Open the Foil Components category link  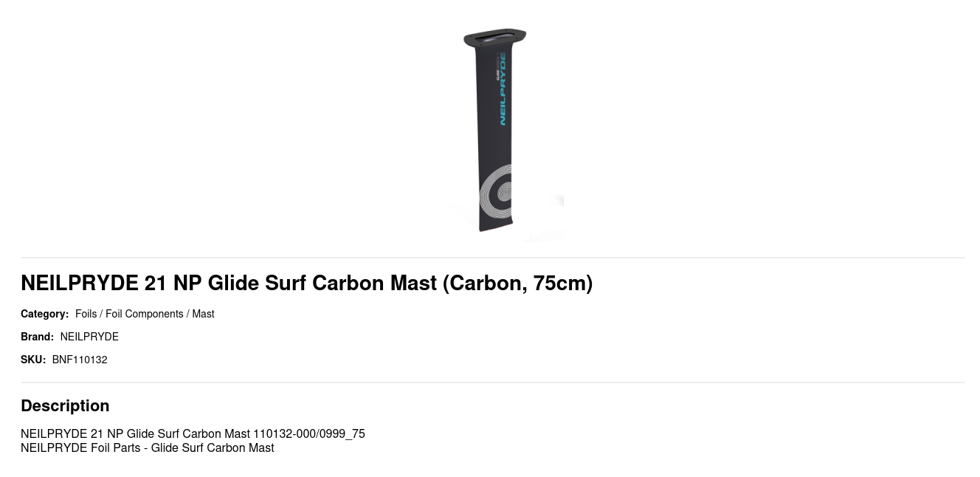tap(144, 314)
